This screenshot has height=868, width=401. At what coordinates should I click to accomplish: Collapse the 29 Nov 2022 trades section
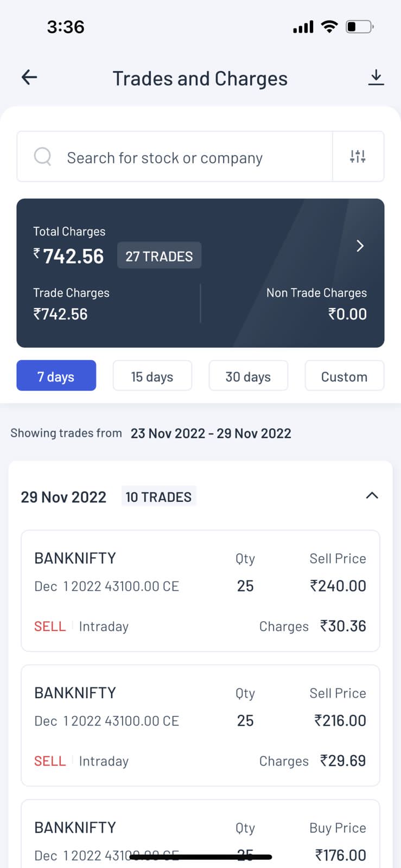[372, 496]
